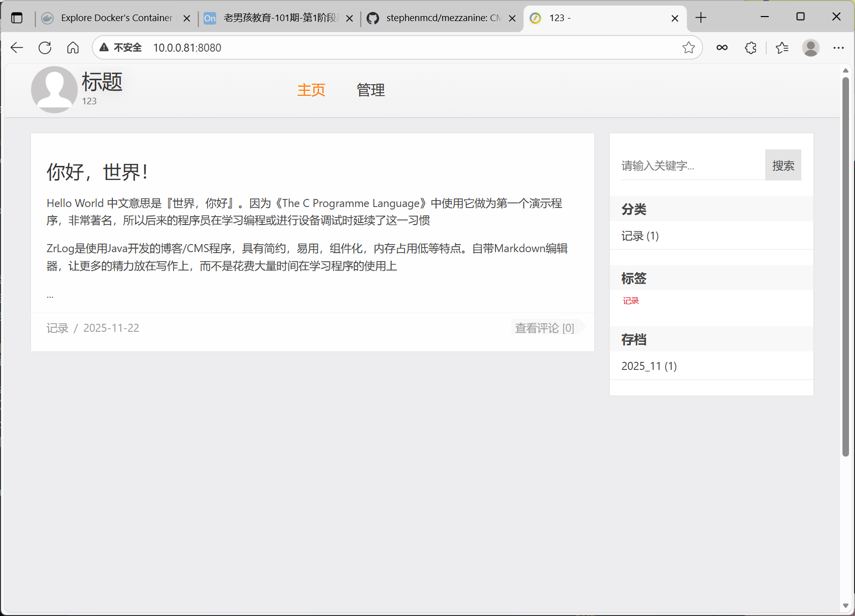Reload the current page
The height and width of the screenshot is (616, 855).
(x=45, y=48)
